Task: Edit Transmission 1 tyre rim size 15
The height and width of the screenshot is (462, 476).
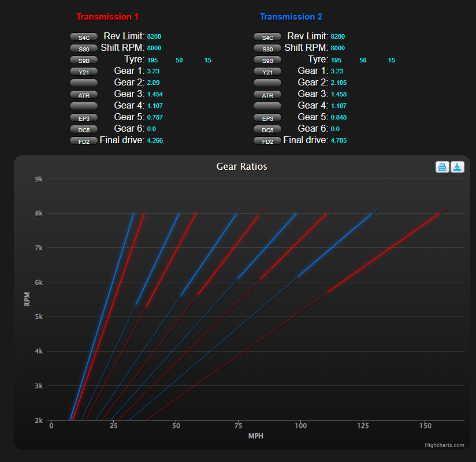Action: click(207, 60)
